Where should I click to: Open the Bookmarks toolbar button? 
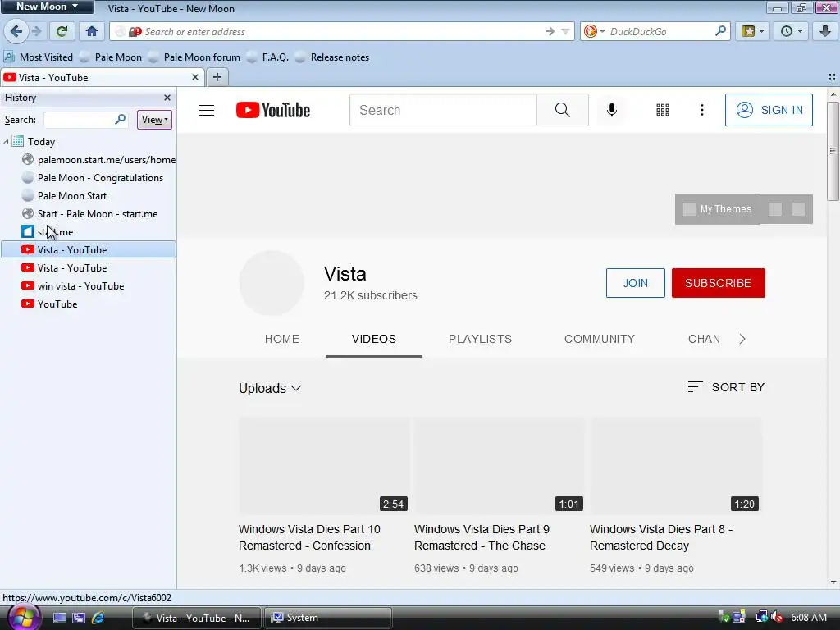click(752, 31)
